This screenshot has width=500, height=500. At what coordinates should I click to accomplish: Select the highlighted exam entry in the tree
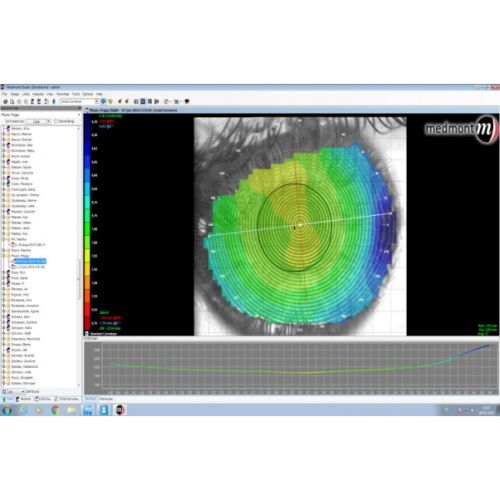[x=30, y=261]
